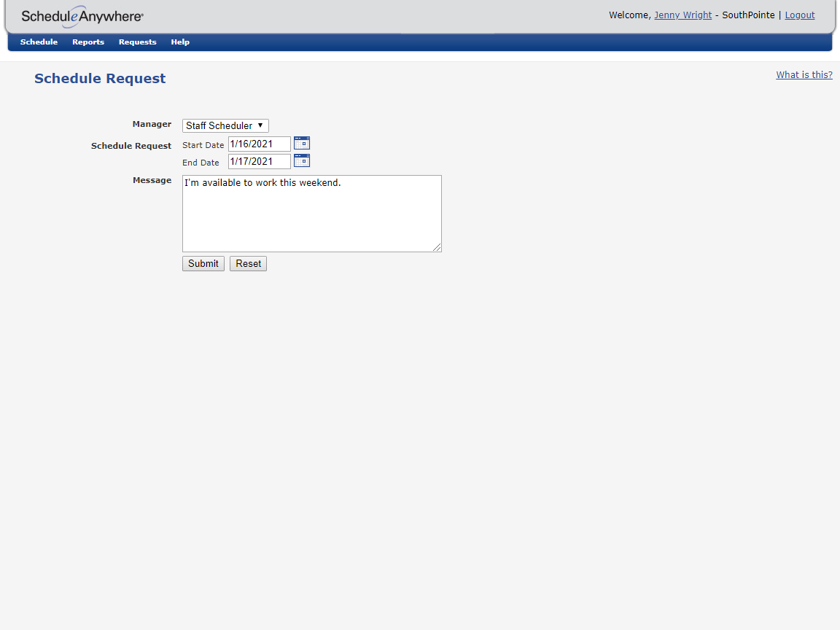Open the End Date calendar picker icon
This screenshot has height=630, width=840.
[x=302, y=160]
